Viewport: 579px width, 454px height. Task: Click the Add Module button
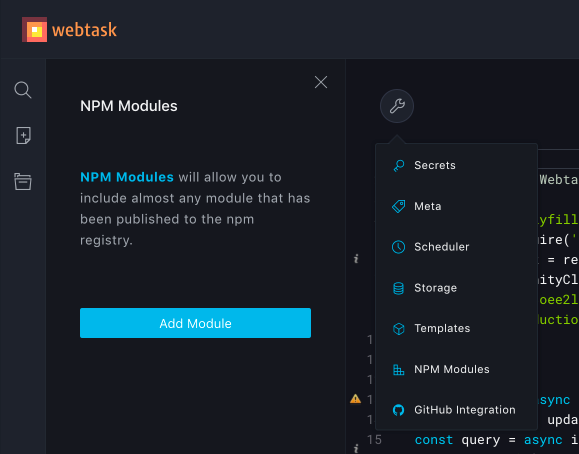195,323
